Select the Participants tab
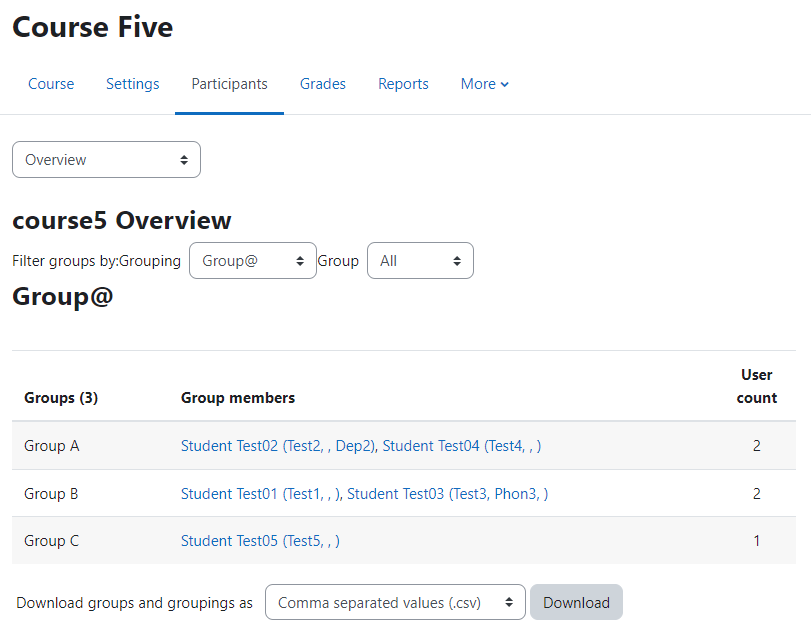 (229, 84)
